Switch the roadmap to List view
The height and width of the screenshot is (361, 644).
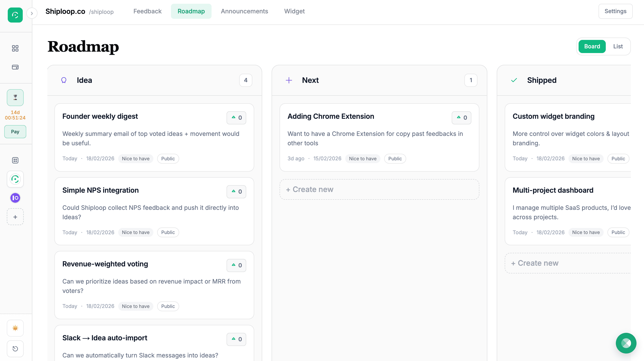pyautogui.click(x=618, y=46)
